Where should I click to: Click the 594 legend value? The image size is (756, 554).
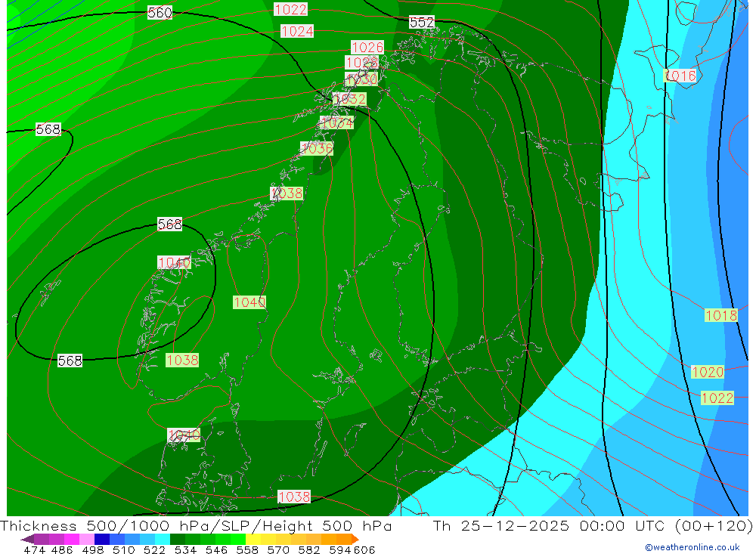click(x=340, y=549)
